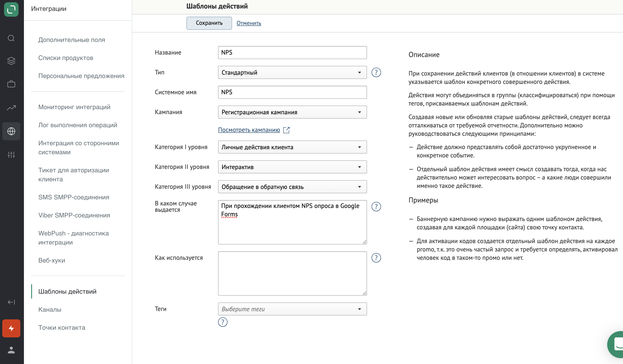Select the globe integrations icon
Viewport: 623px width, 364px height.
point(11,131)
